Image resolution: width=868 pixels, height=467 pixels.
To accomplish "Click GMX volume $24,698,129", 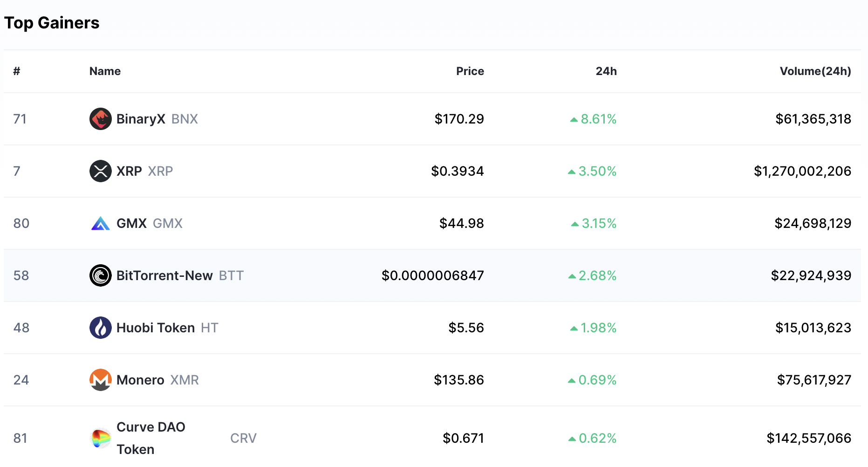I will tap(813, 223).
